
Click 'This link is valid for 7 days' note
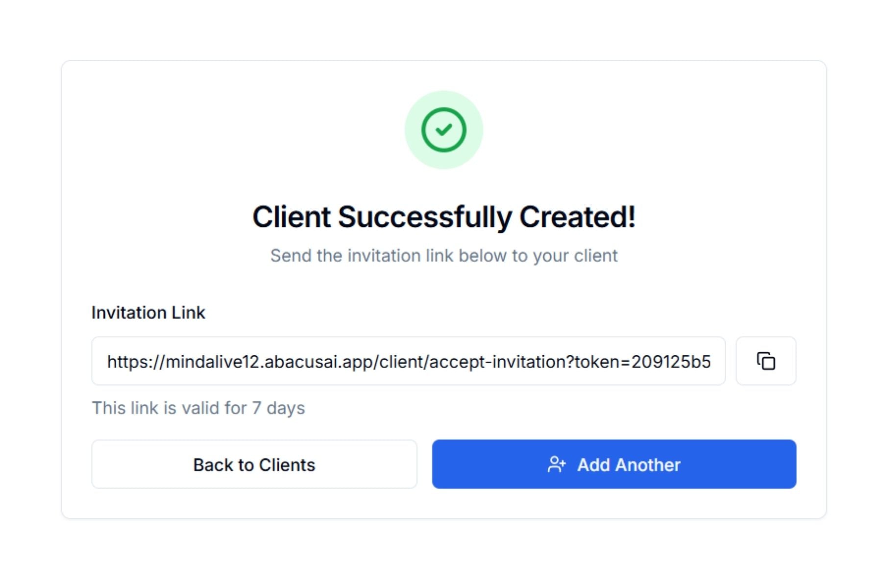coord(198,408)
